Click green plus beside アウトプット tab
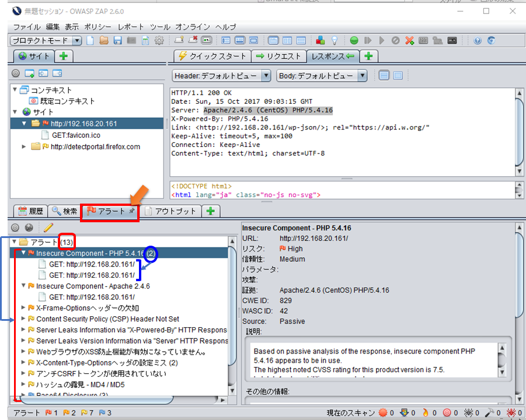The width and height of the screenshot is (526, 420). pyautogui.click(x=210, y=211)
